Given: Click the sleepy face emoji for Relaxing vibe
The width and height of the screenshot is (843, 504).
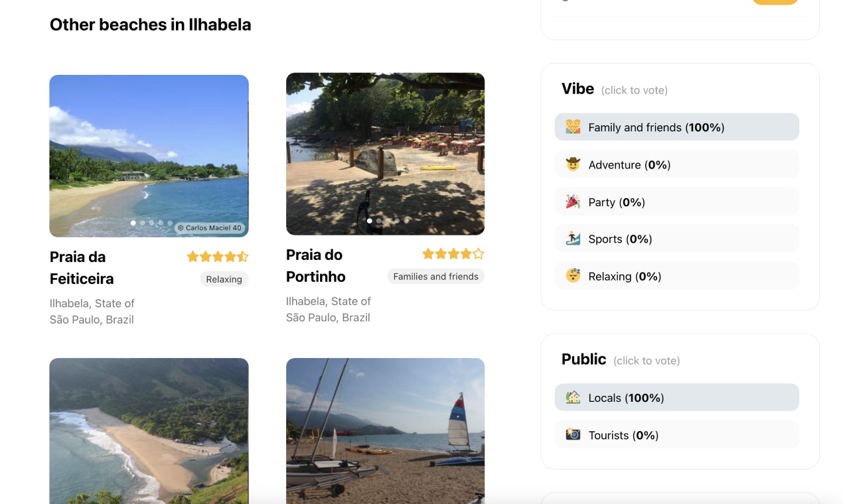Looking at the screenshot, I should click(574, 275).
